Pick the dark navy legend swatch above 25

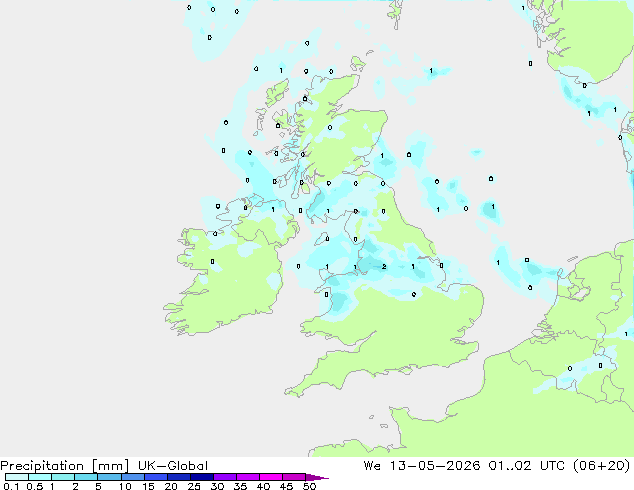[x=202, y=477]
